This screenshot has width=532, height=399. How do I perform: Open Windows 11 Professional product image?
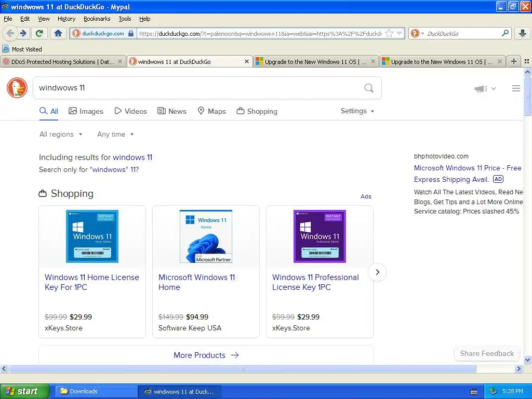(x=320, y=236)
